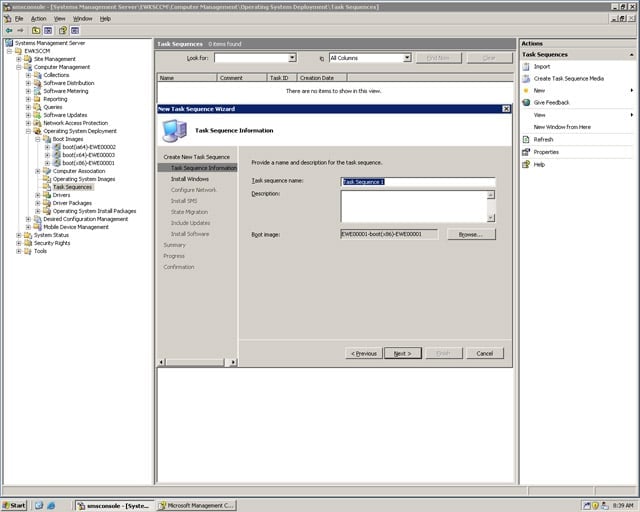Click boot(x64)-EWE00003 image icon

pos(56,155)
